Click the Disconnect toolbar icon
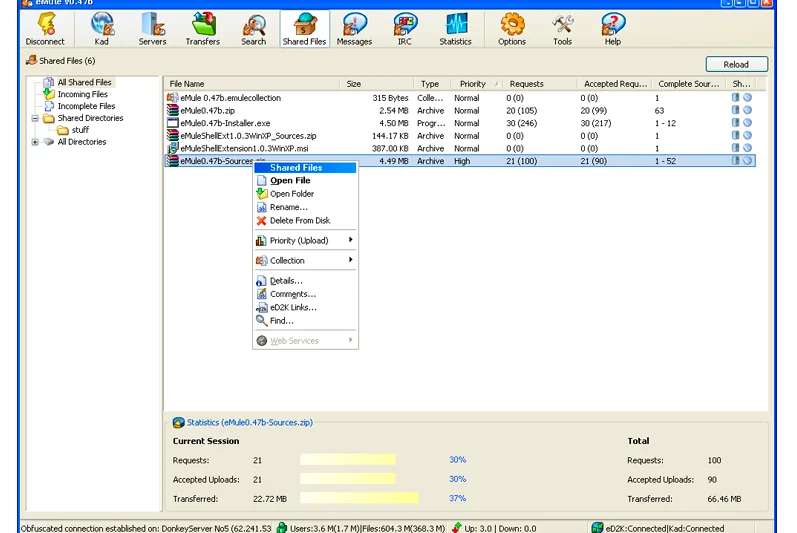Screen dimensions: 797x533 coord(45,28)
